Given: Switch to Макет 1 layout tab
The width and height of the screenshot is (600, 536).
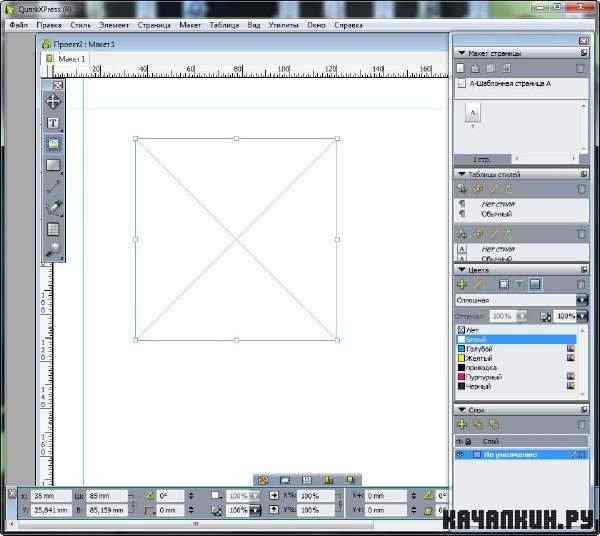Looking at the screenshot, I should click(67, 59).
